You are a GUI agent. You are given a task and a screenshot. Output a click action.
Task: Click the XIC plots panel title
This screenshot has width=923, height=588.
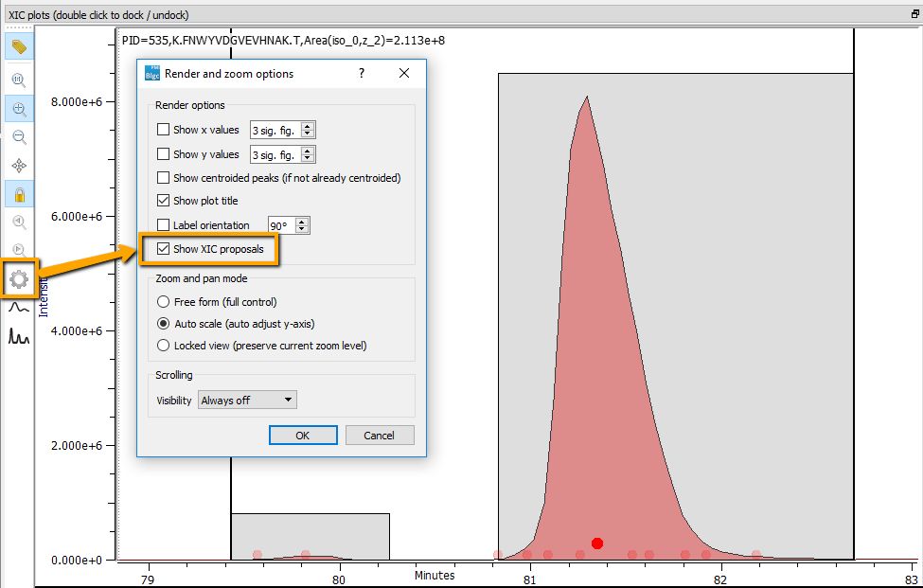tap(98, 15)
